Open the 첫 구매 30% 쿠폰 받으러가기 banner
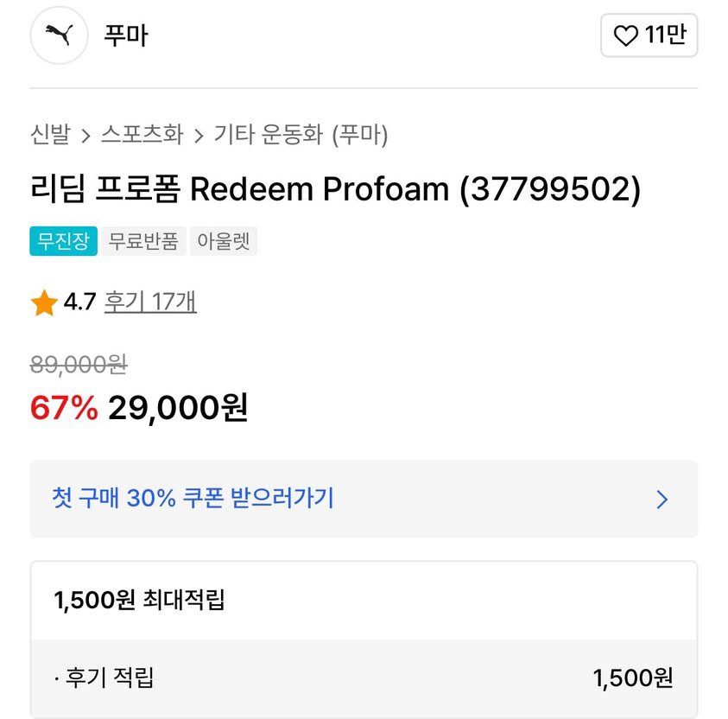Viewport: 728px width, 719px height. [364, 499]
